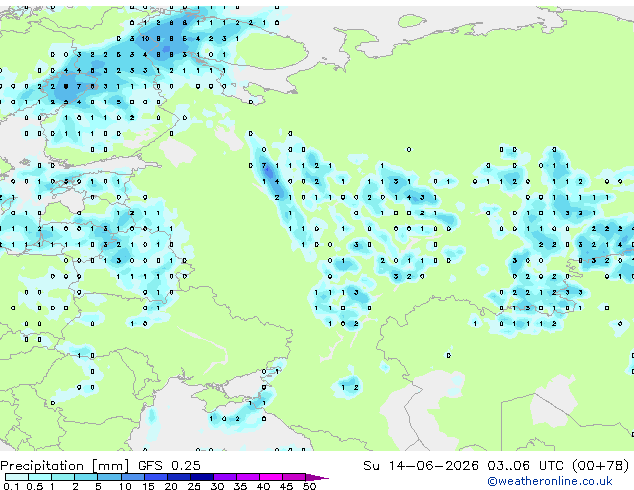The height and width of the screenshot is (490, 634).
Task: Click the '(00+78)' forecast offset text
Action: (x=601, y=466)
